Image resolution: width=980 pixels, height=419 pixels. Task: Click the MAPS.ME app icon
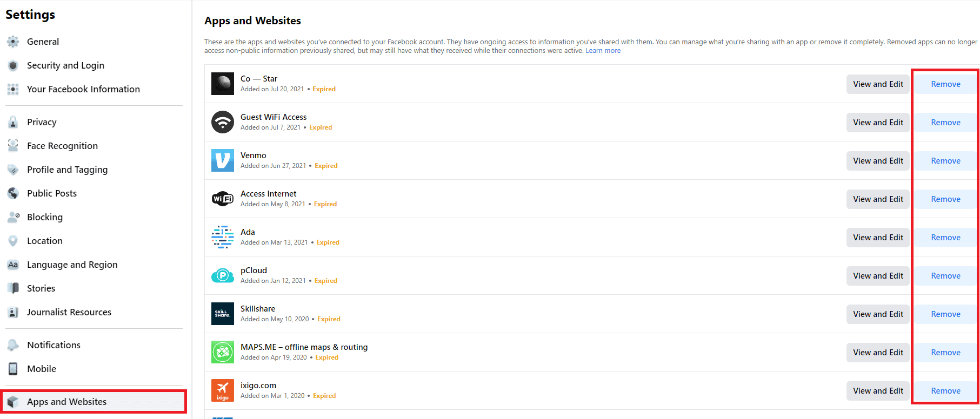(x=223, y=352)
